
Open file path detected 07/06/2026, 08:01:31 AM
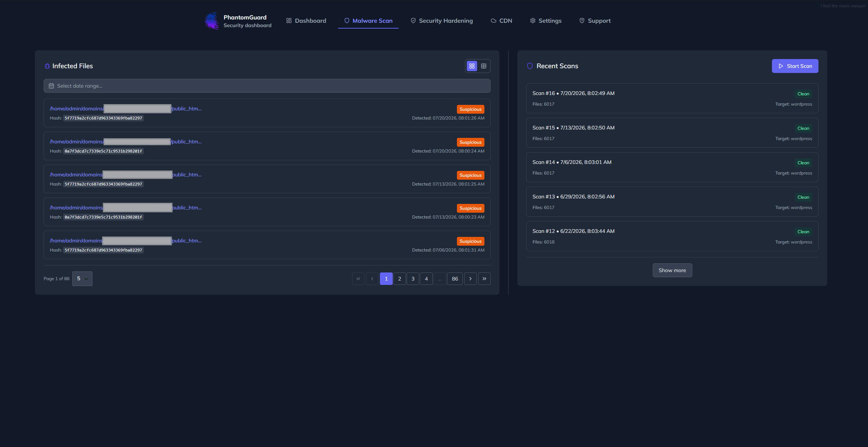coord(126,241)
